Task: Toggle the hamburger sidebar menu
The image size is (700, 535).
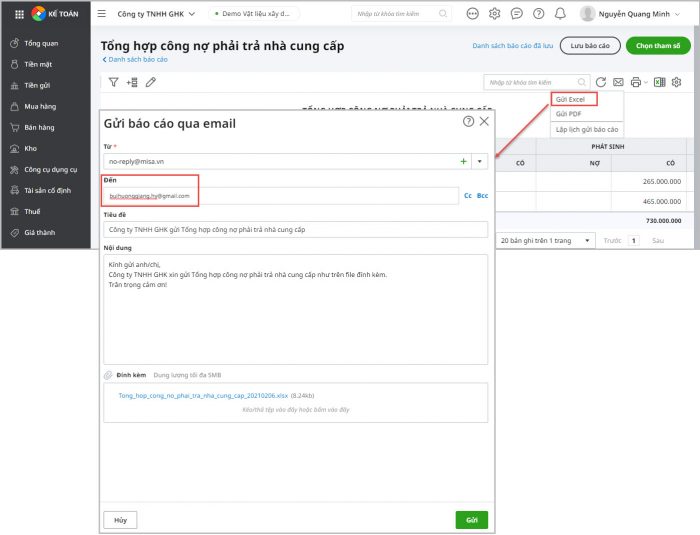Action: (x=101, y=14)
